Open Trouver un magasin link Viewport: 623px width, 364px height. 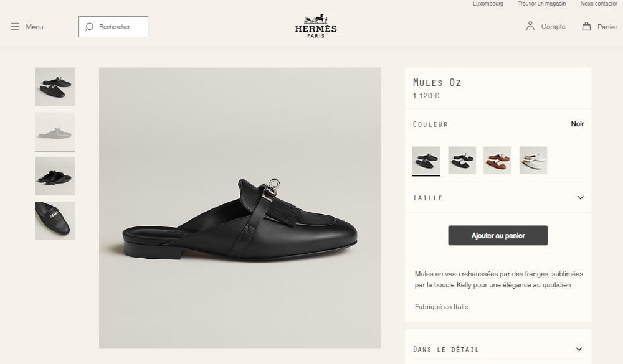[x=541, y=4]
